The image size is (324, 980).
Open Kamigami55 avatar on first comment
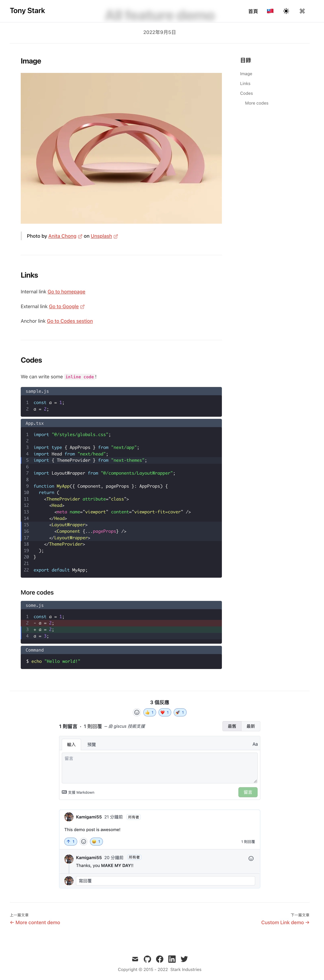pyautogui.click(x=69, y=817)
